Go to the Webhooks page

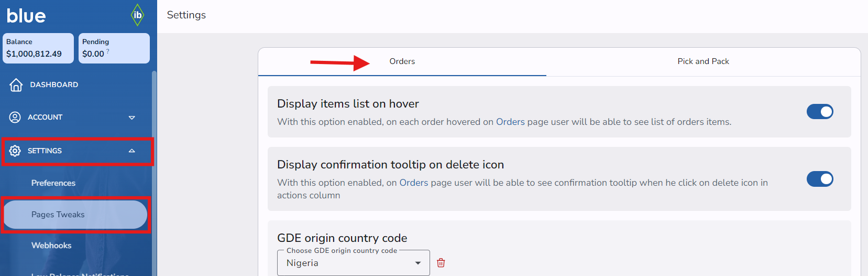(x=51, y=246)
